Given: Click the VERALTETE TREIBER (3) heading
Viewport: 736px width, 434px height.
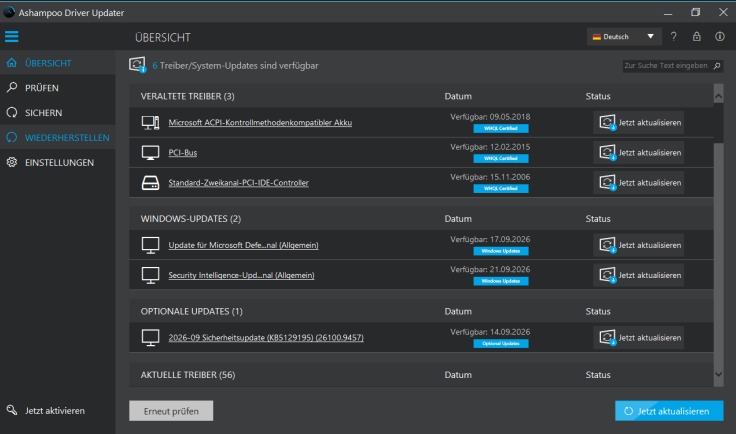Looking at the screenshot, I should coord(187,96).
